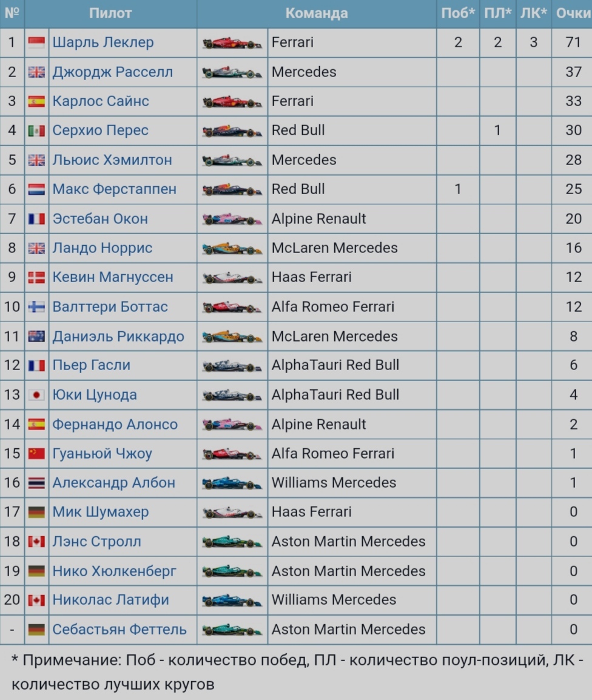Click the Mexican flag beside Серхио Перес
This screenshot has width=592, height=700.
[36, 130]
